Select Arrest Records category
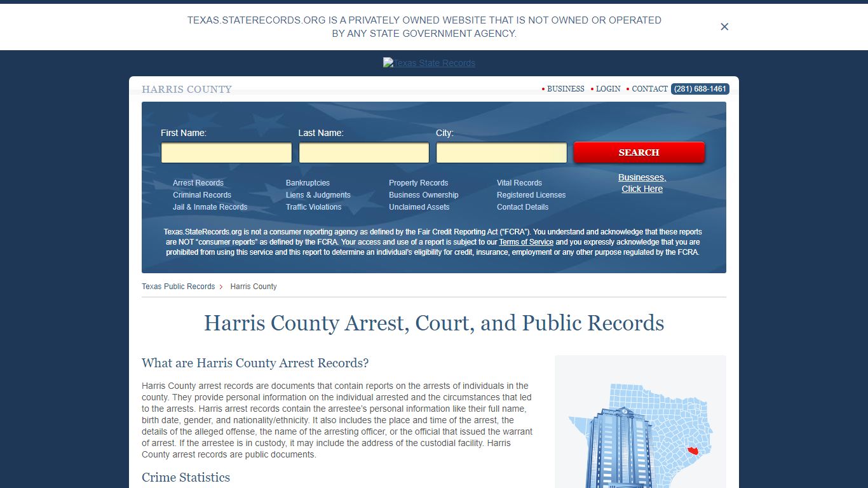The image size is (868, 488). (x=198, y=183)
